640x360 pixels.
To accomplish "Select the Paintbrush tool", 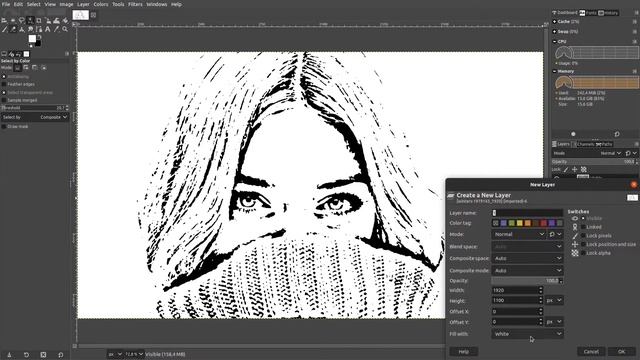I will tap(4, 29).
